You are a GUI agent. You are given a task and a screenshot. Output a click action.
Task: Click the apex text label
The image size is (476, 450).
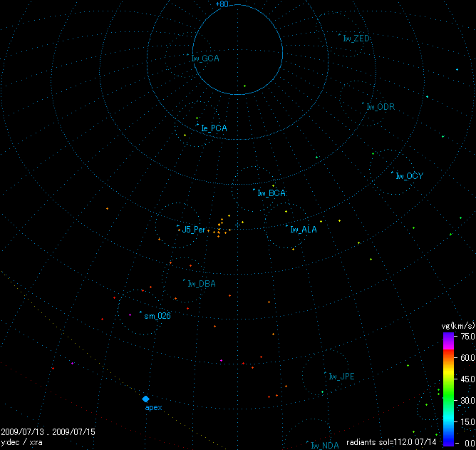(x=154, y=408)
